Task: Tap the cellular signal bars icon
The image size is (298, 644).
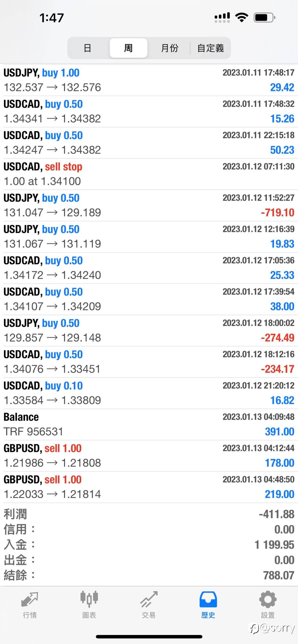Action: coord(222,17)
